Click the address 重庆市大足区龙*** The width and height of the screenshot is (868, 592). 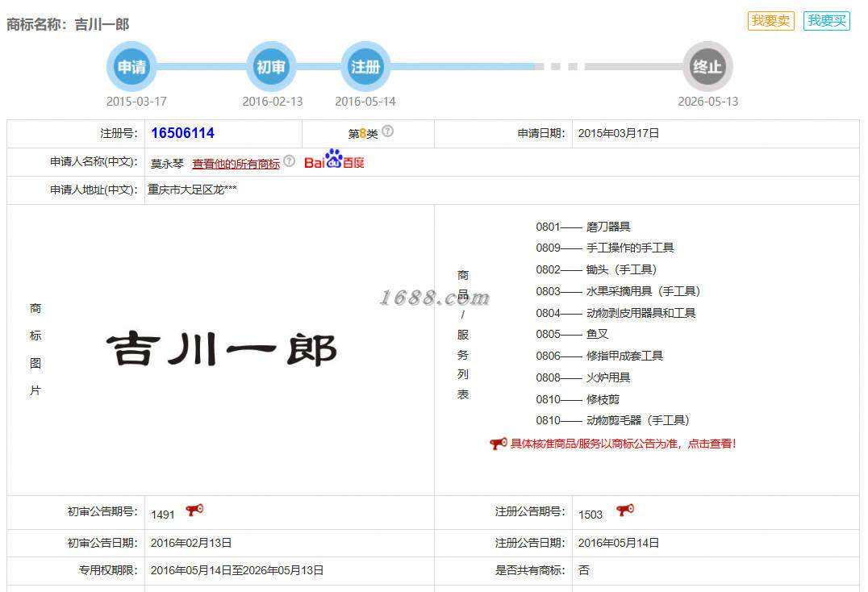192,190
